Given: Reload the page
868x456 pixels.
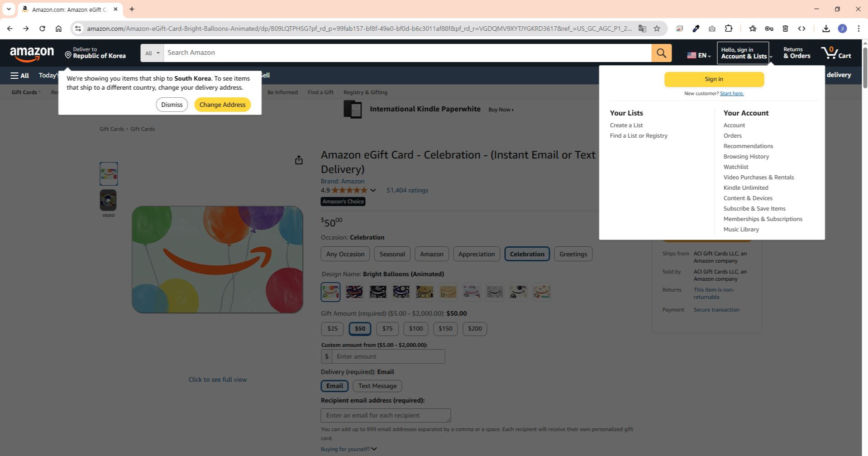Looking at the screenshot, I should click(42, 29).
